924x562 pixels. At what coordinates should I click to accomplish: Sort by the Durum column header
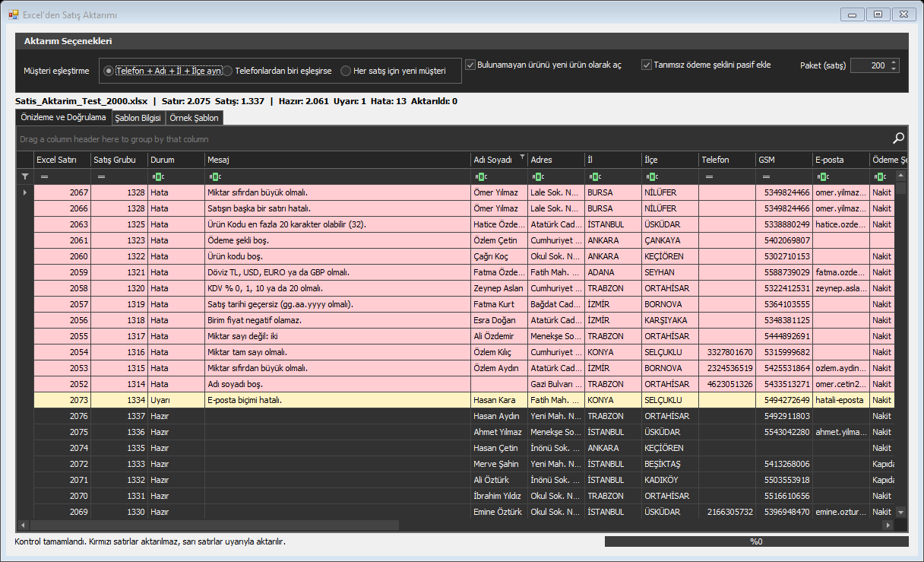176,160
